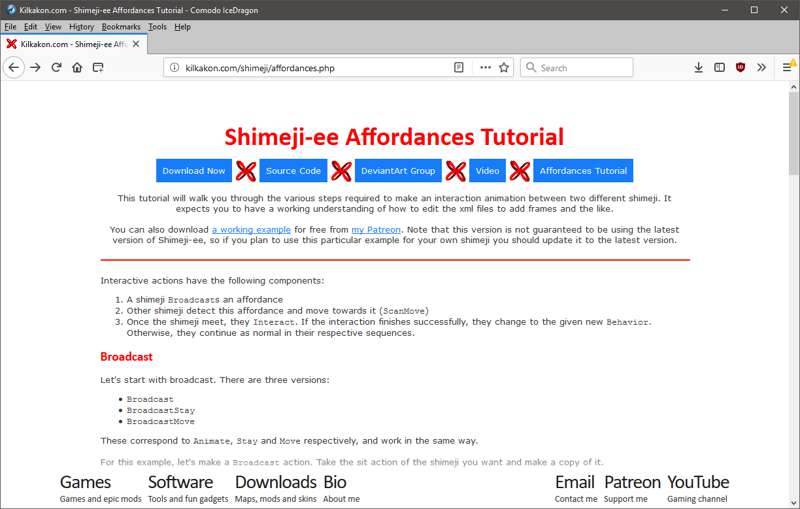
Task: Open the History menu
Action: [x=81, y=27]
